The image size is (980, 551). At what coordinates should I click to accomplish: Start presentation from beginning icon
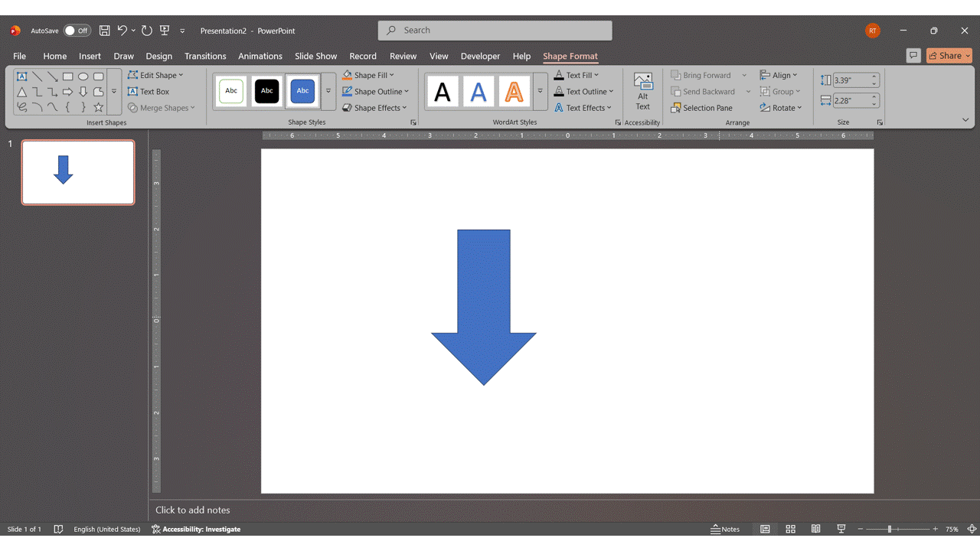point(164,31)
